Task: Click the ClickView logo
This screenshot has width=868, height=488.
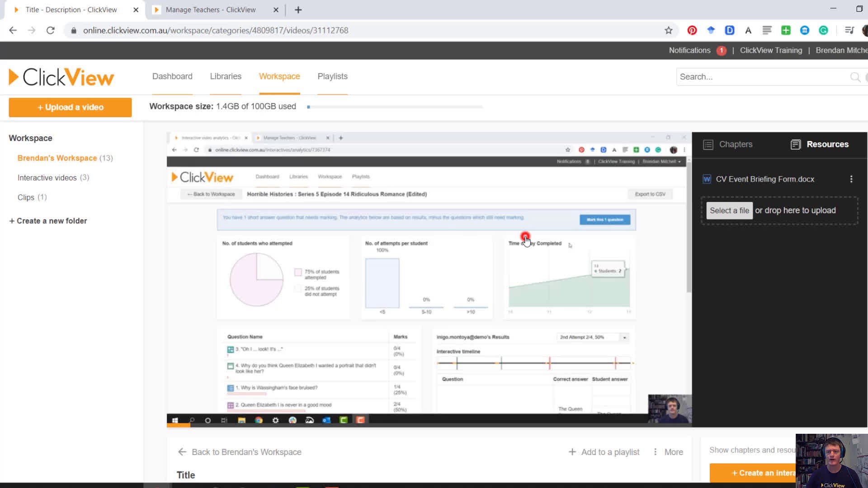Action: tap(61, 77)
